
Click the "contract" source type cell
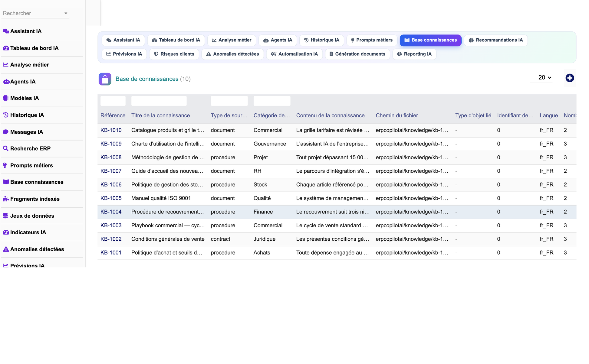(220, 239)
